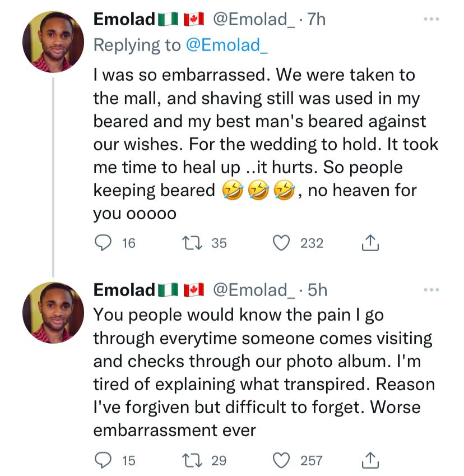
Task: Open the @Emolad_ handle on the 5h tweet
Action: pos(253,290)
